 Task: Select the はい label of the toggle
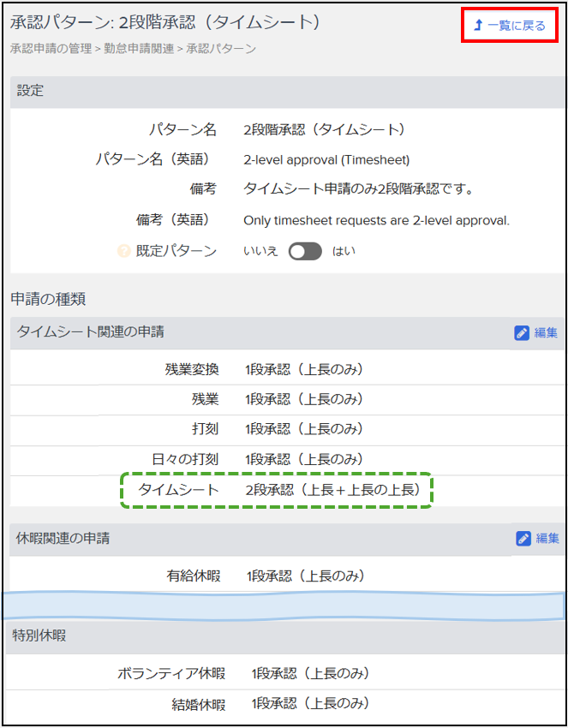click(x=344, y=252)
